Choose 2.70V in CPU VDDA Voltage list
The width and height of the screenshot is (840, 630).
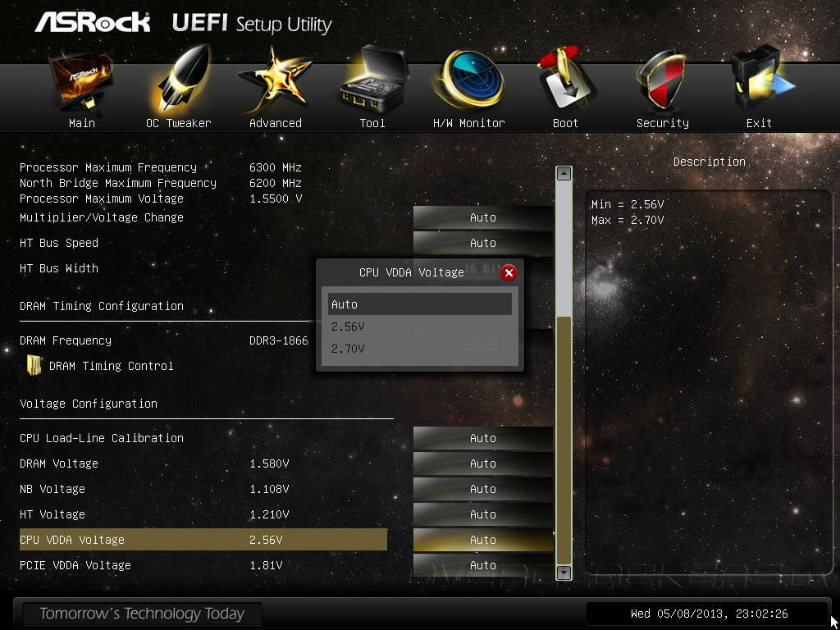[x=420, y=349]
